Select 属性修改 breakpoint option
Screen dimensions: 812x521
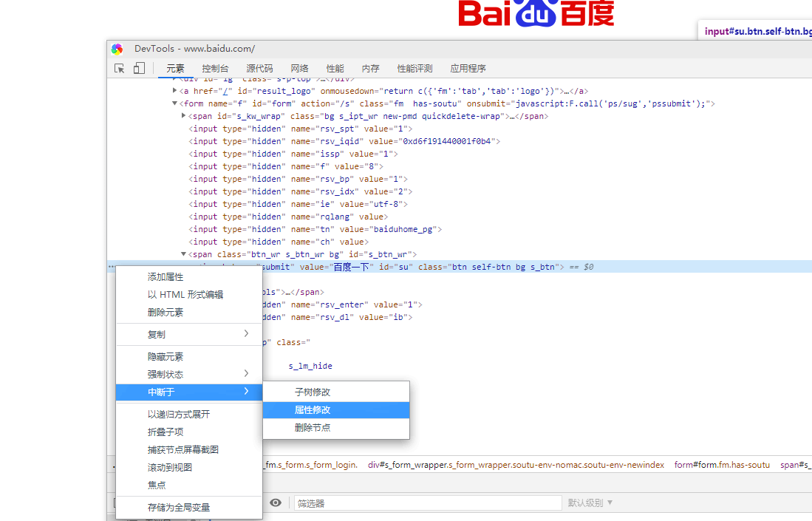pyautogui.click(x=336, y=409)
